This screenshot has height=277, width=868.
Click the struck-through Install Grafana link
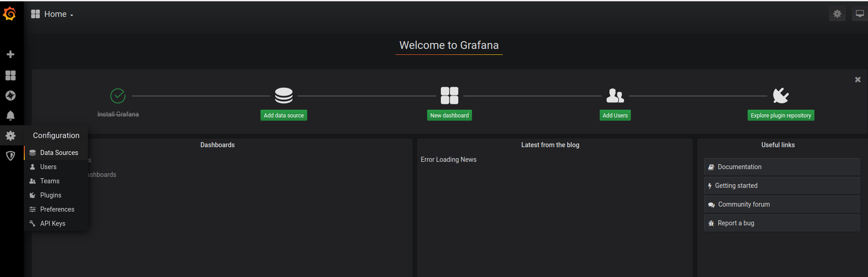click(118, 114)
